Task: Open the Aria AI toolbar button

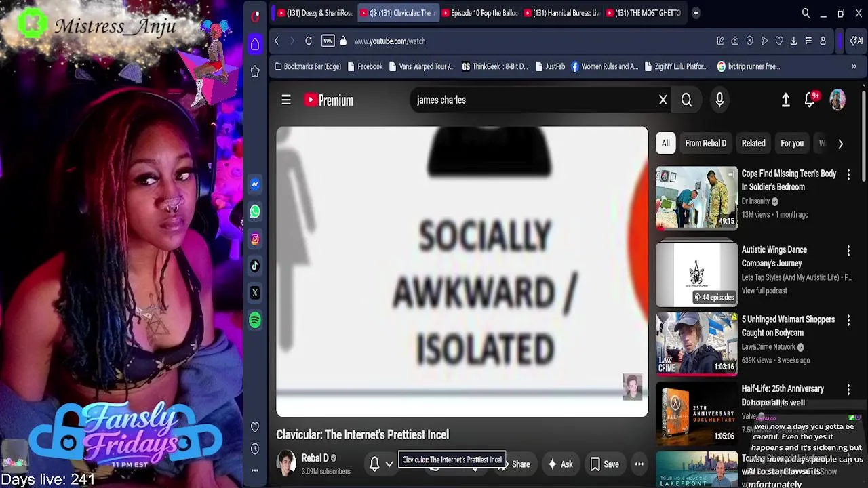Action: (856, 41)
